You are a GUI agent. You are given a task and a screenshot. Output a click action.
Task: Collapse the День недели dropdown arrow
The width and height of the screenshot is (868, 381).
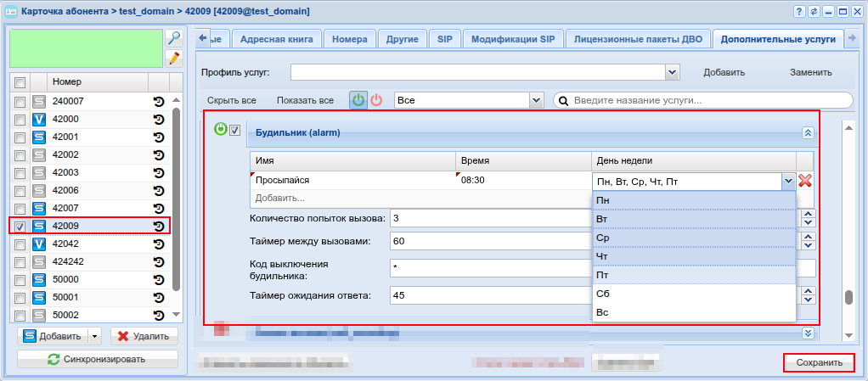coord(788,180)
